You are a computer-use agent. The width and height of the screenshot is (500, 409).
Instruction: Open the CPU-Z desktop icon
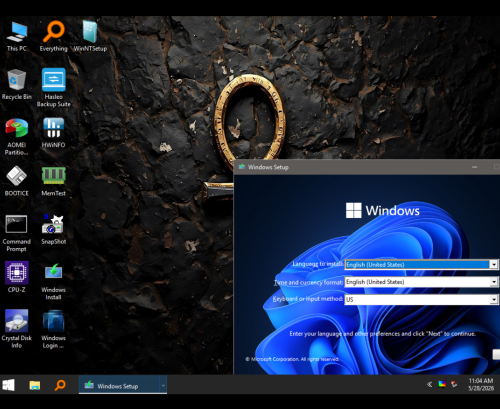pos(17,277)
